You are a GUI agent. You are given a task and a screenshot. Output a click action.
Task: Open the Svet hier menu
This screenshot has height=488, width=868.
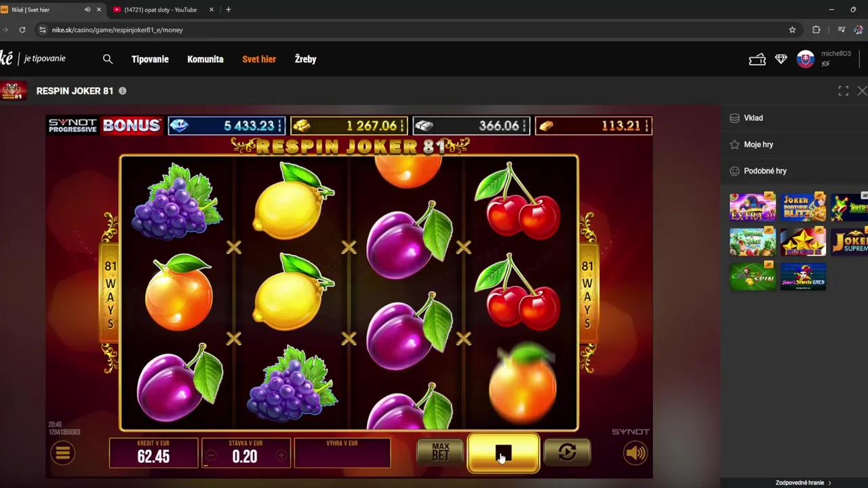tap(259, 59)
